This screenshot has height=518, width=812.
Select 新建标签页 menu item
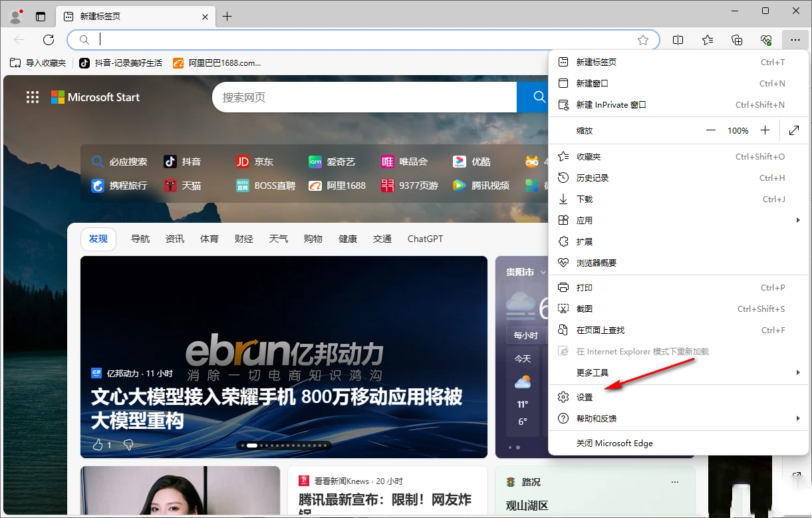pos(678,62)
